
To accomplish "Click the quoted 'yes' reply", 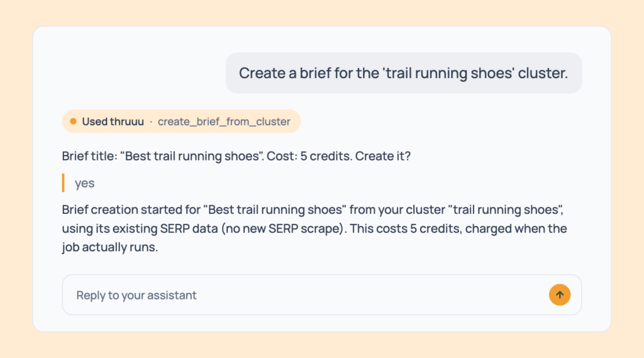I will tap(85, 183).
